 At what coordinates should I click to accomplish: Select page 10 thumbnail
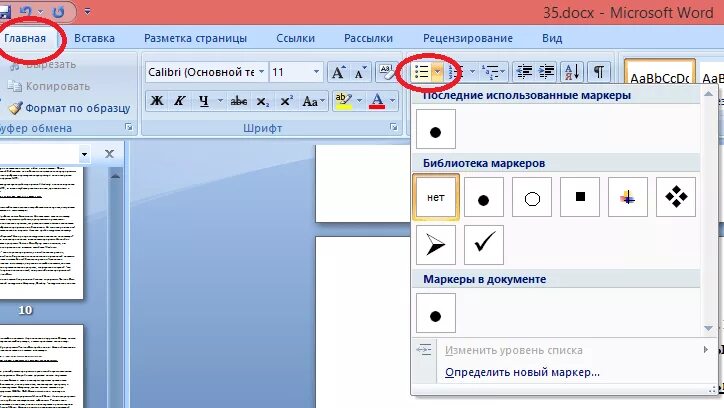[x=41, y=233]
